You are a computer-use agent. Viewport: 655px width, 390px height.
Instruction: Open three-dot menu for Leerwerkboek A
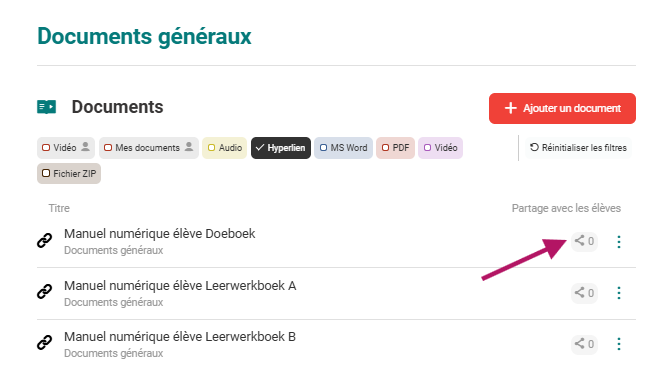coord(619,293)
